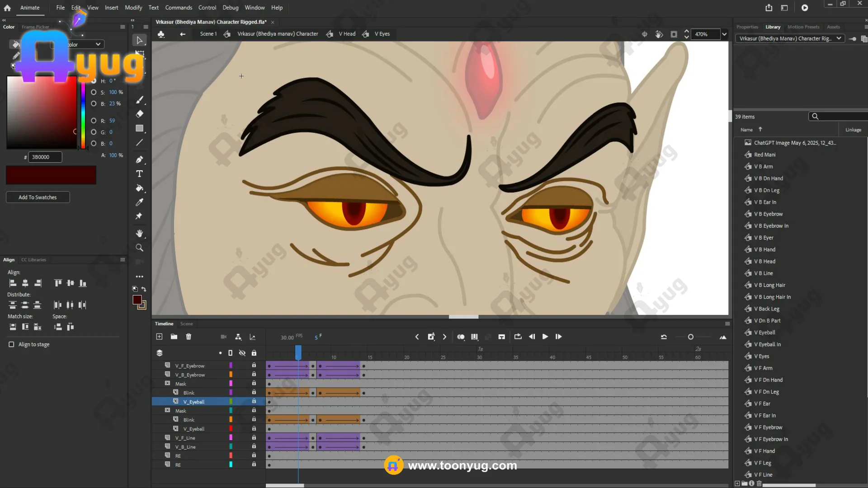Open the library document dropdown
Image resolution: width=868 pixels, height=488 pixels.
tap(839, 38)
